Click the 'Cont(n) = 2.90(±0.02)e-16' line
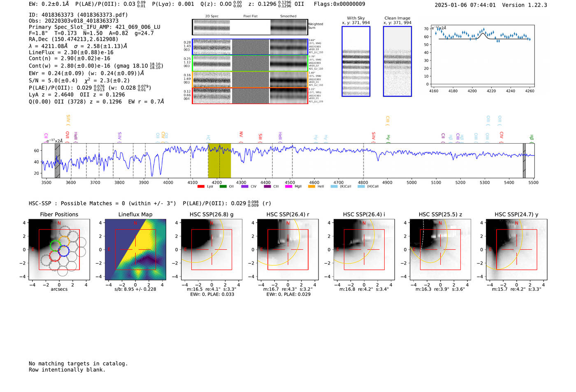This screenshot has height=392, width=576. [x=70, y=58]
